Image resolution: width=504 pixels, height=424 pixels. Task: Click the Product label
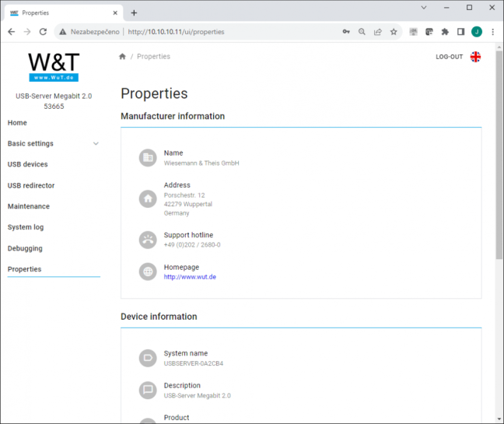pos(177,418)
